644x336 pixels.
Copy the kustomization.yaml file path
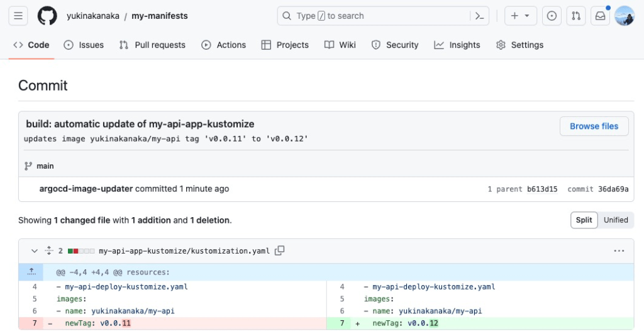[x=280, y=250]
